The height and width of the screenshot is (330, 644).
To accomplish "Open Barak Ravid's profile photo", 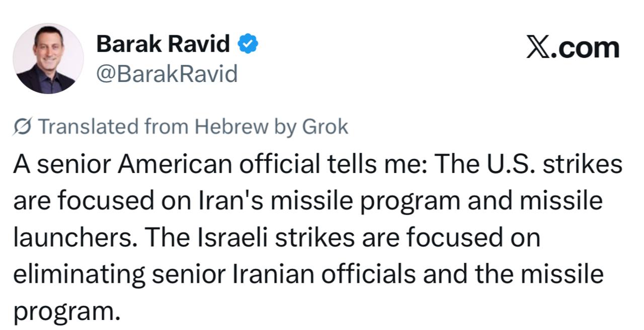I will point(48,58).
